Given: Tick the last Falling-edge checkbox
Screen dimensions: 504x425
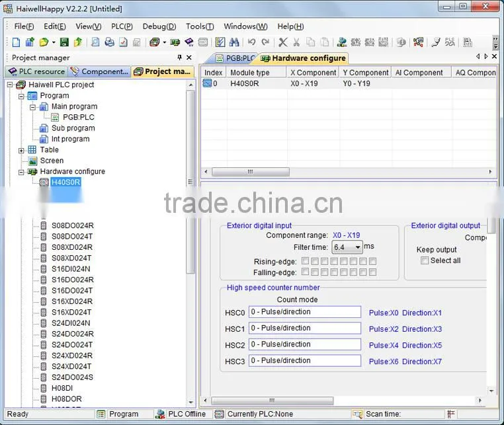Looking at the screenshot, I should click(x=372, y=272).
